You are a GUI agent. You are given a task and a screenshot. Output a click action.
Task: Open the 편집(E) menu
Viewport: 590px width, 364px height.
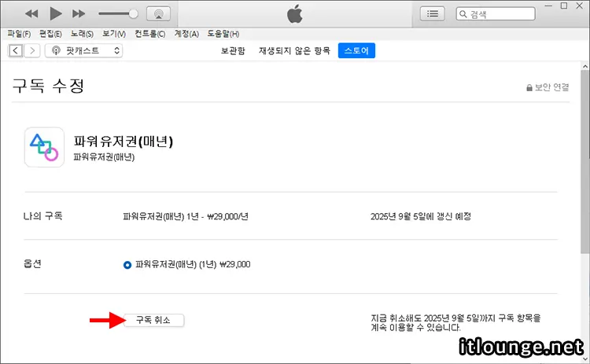point(50,34)
